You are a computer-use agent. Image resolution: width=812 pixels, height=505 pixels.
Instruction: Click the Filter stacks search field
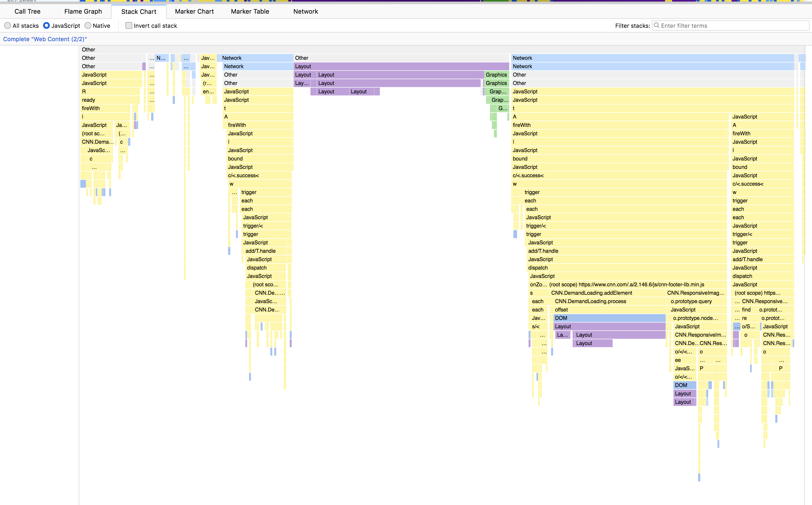730,26
